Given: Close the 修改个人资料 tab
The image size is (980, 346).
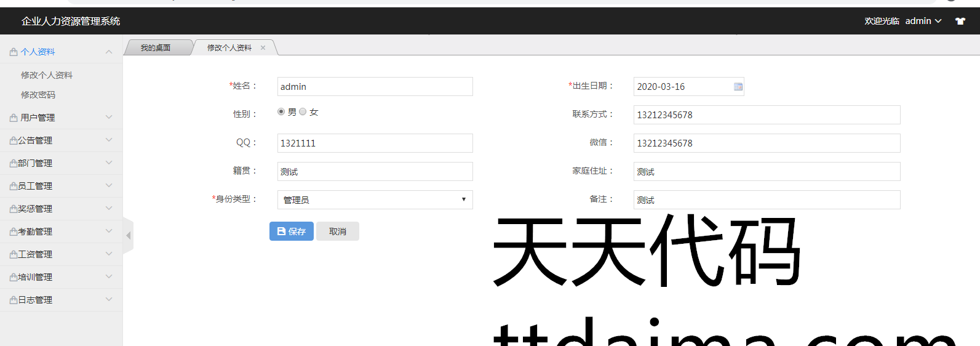Looking at the screenshot, I should tap(263, 47).
